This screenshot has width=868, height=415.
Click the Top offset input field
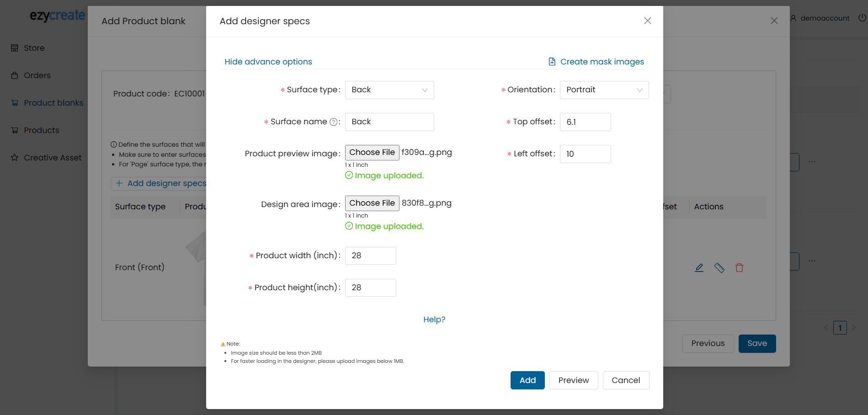click(x=585, y=122)
